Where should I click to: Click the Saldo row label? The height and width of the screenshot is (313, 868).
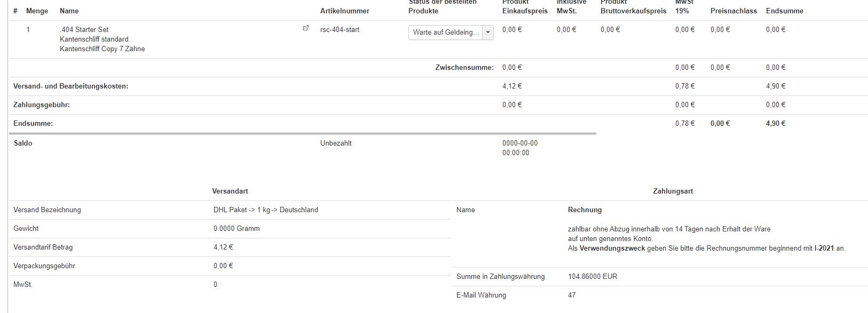click(23, 143)
